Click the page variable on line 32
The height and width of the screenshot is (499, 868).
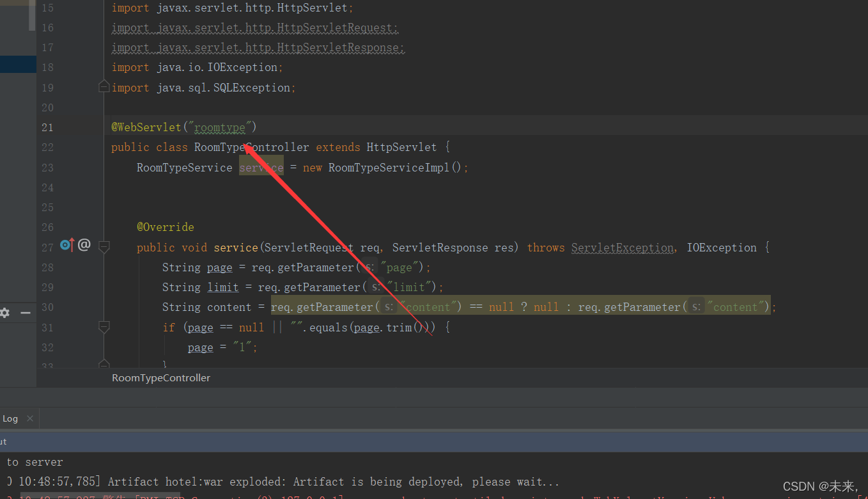200,347
